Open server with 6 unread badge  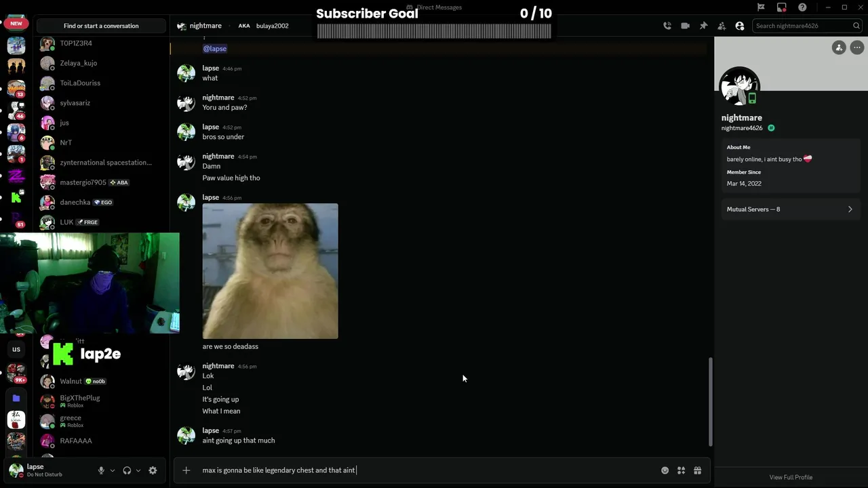point(16,131)
